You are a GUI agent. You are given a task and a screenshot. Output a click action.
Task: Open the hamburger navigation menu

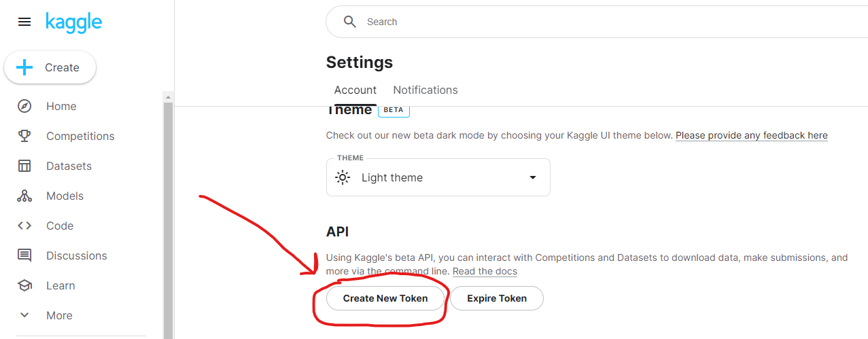click(24, 22)
